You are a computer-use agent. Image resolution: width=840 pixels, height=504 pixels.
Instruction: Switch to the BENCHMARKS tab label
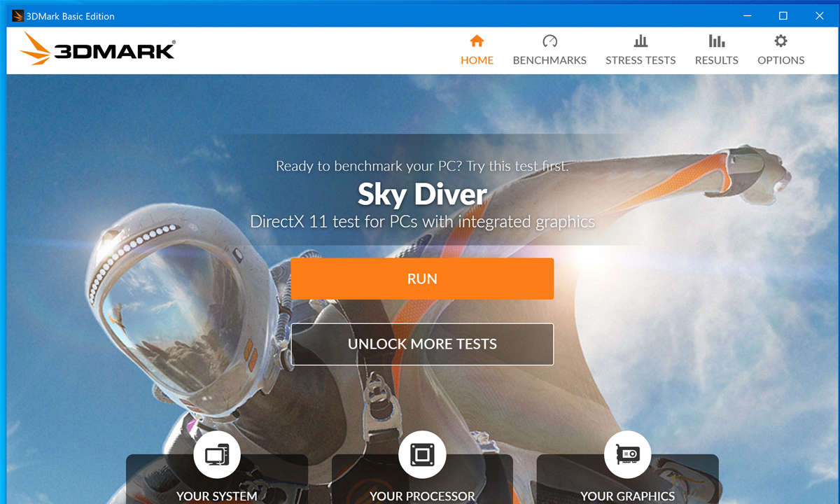click(549, 60)
